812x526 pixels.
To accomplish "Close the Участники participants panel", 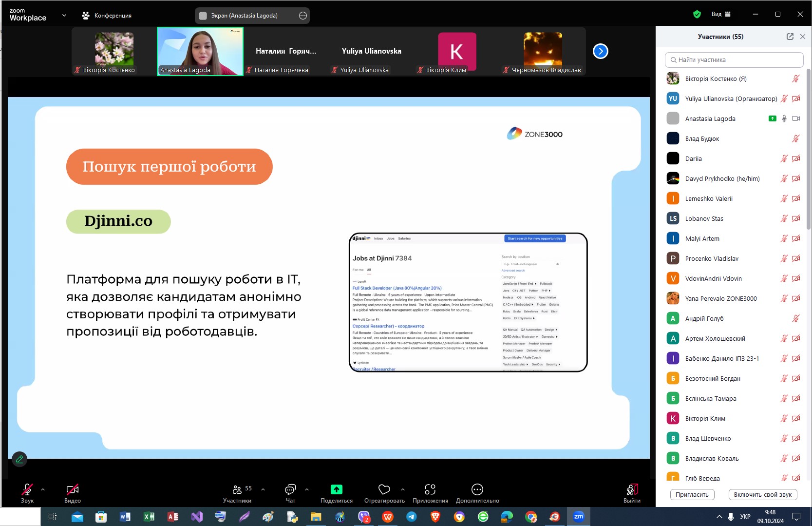I will 803,37.
